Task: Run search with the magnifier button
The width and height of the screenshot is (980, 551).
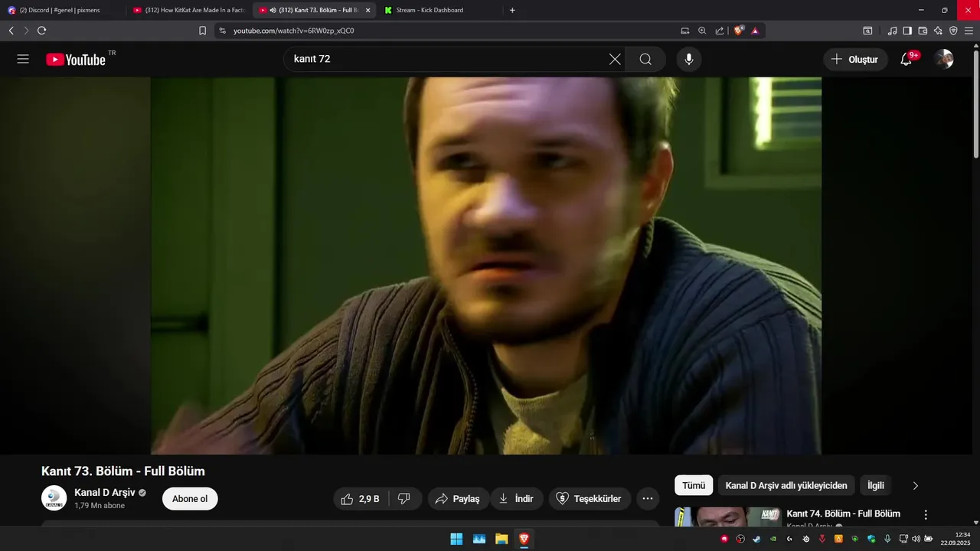Action: coord(645,59)
